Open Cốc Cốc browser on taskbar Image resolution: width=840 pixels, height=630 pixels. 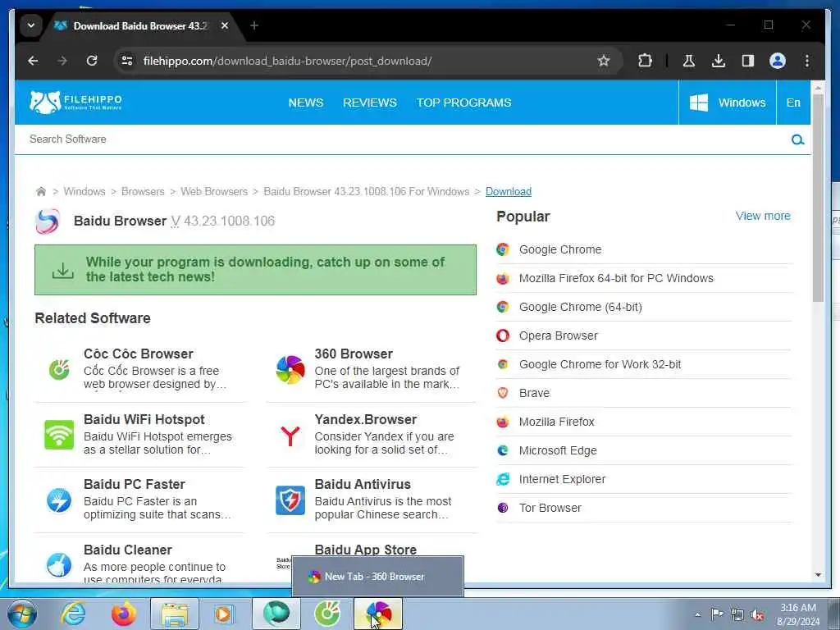[x=327, y=614]
